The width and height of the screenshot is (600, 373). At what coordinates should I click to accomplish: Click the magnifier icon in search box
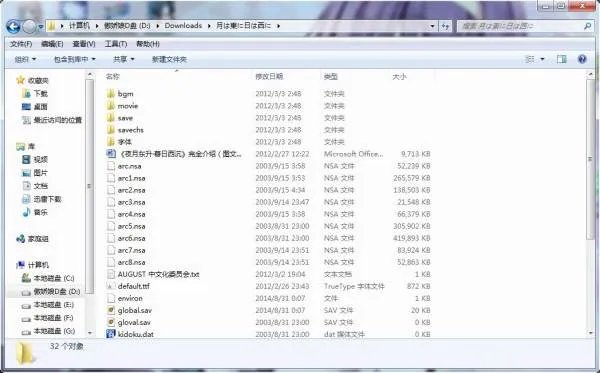(x=587, y=26)
